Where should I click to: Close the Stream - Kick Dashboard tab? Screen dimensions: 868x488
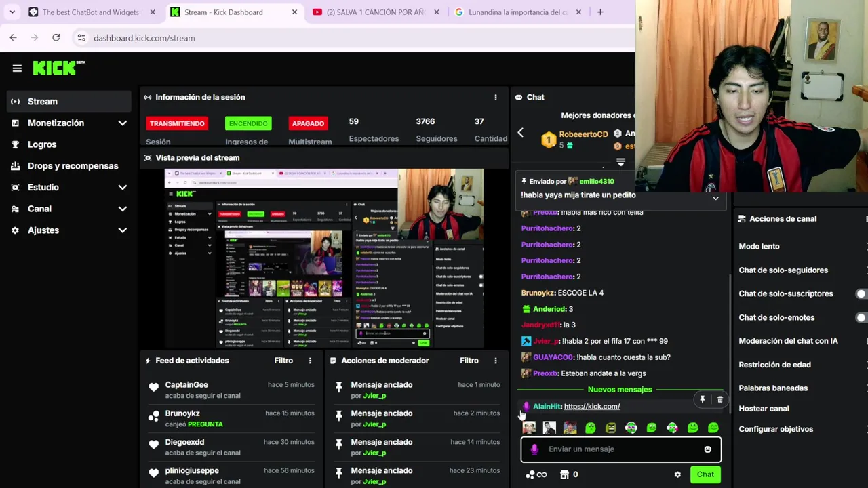294,12
